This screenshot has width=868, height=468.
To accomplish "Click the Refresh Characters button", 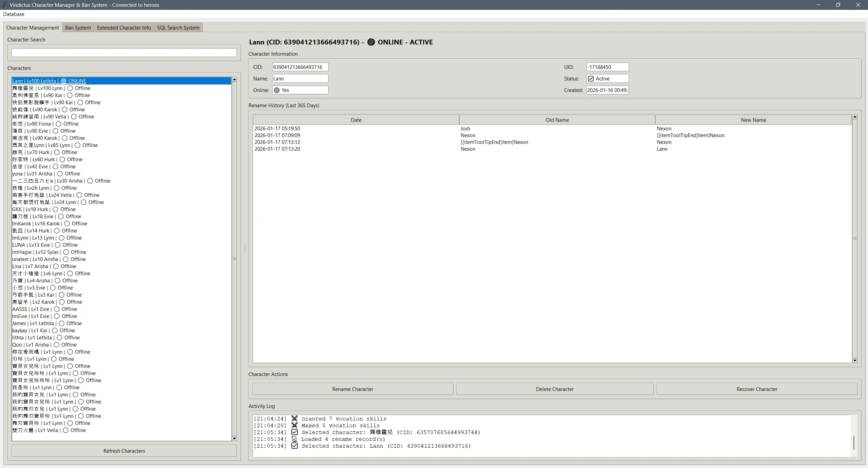I will click(x=124, y=451).
